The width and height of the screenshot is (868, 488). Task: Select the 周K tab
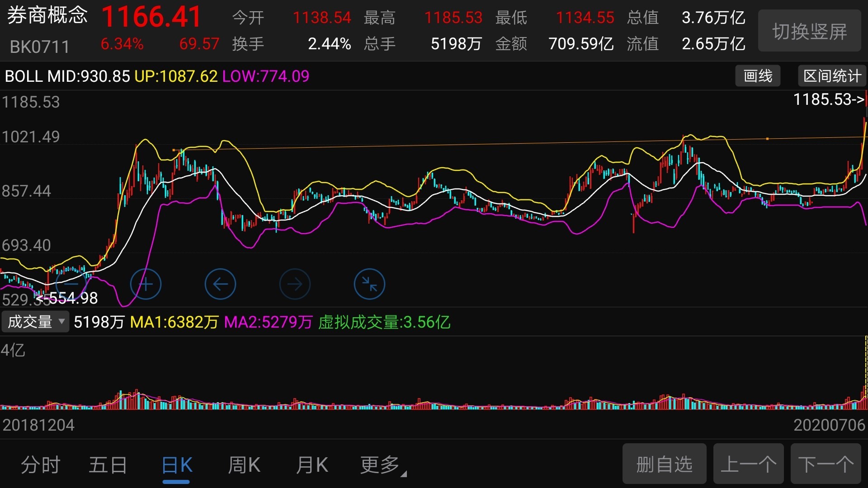pos(244,465)
